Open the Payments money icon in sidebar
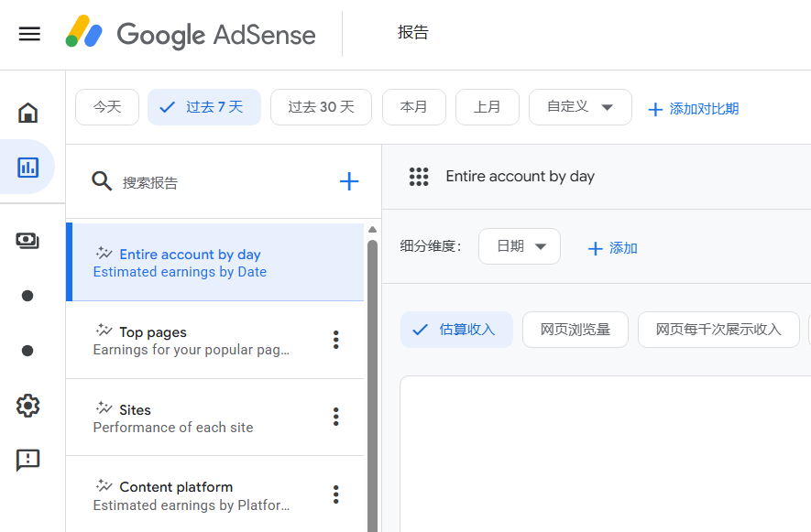This screenshot has width=811, height=532. (27, 241)
